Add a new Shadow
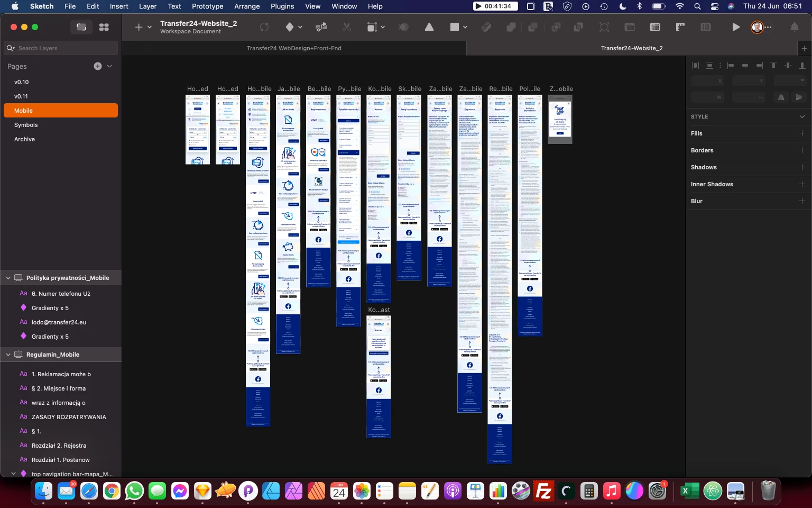Screen dimensions: 812x508 [801, 167]
